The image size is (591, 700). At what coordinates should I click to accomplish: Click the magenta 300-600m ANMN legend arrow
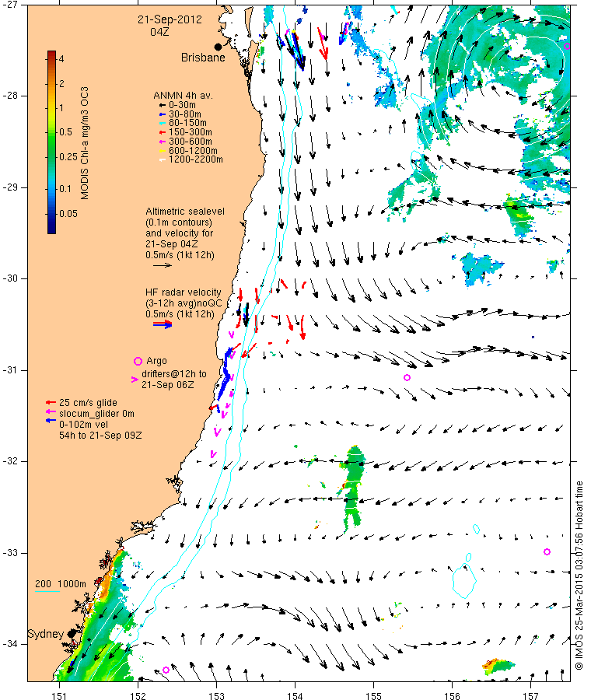(163, 142)
